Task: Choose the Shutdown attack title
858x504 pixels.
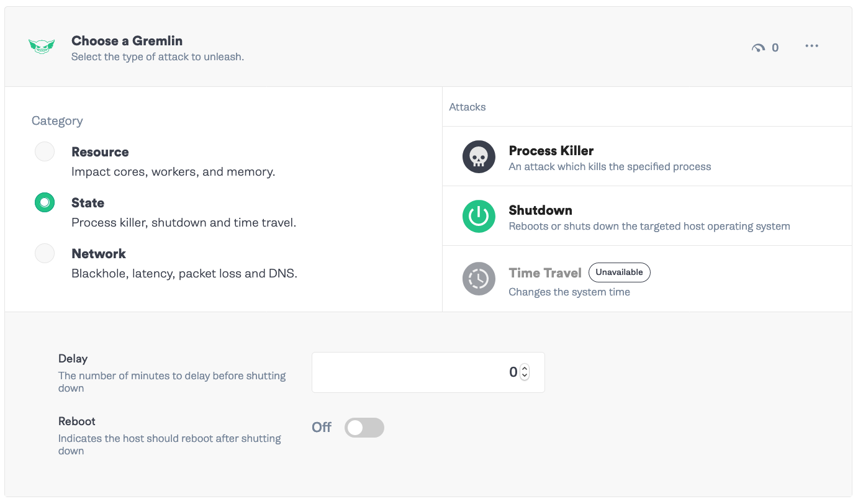Action: (541, 210)
